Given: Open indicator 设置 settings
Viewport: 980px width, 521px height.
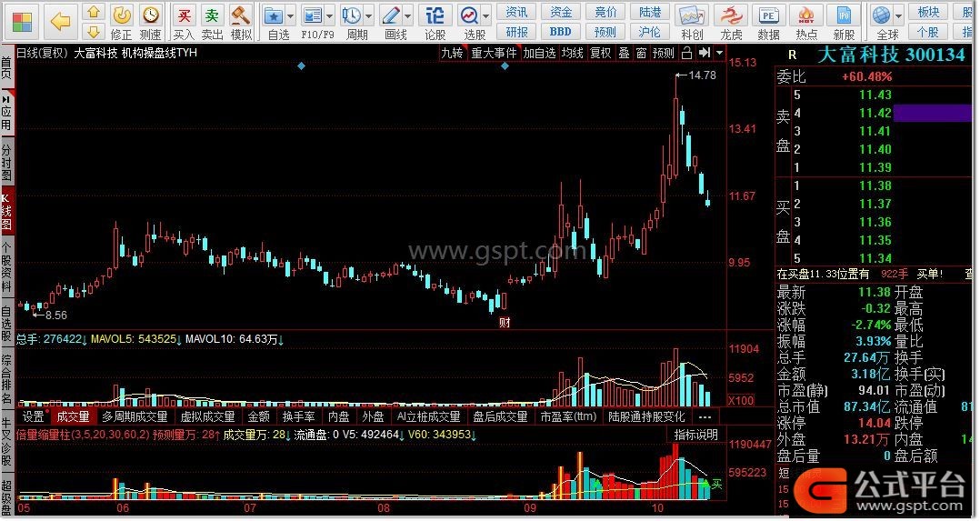Looking at the screenshot, I should tap(33, 416).
